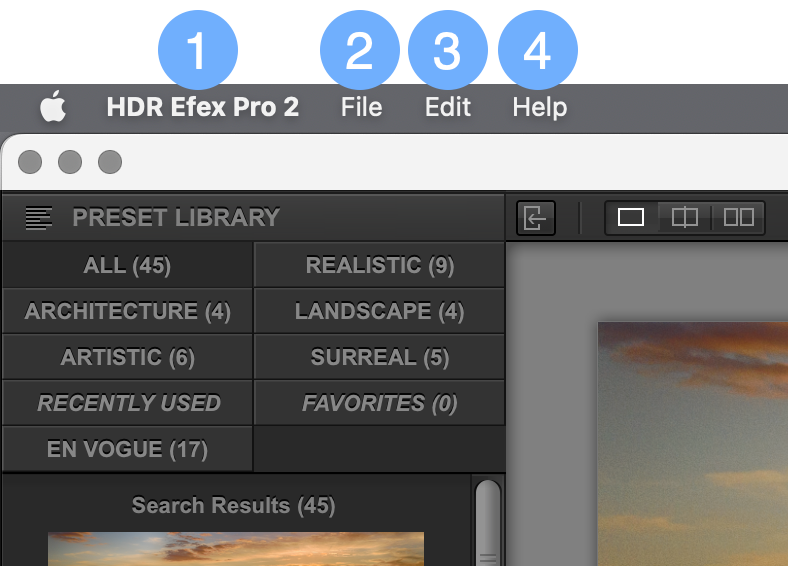The width and height of the screenshot is (788, 566).
Task: Click the Preset Library panel list icon
Action: [x=39, y=218]
